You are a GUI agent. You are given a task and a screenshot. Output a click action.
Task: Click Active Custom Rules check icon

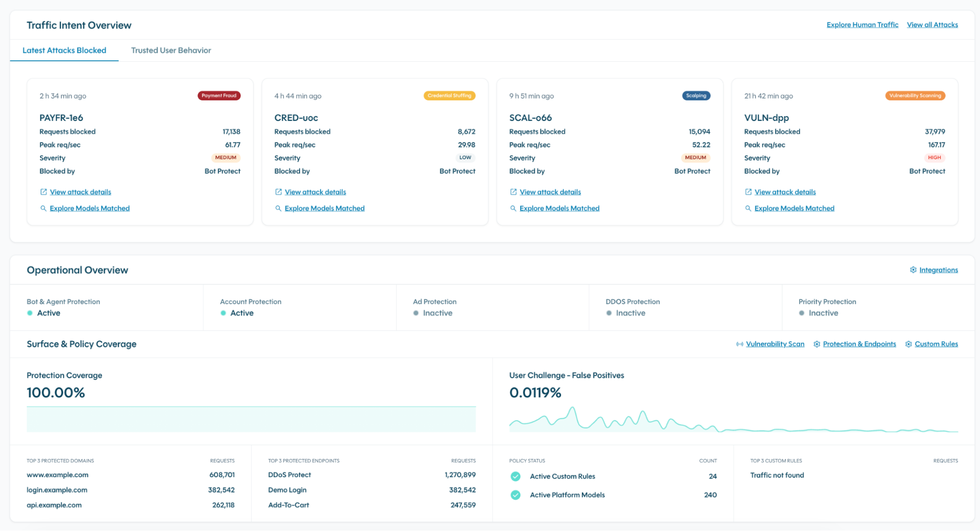click(515, 476)
